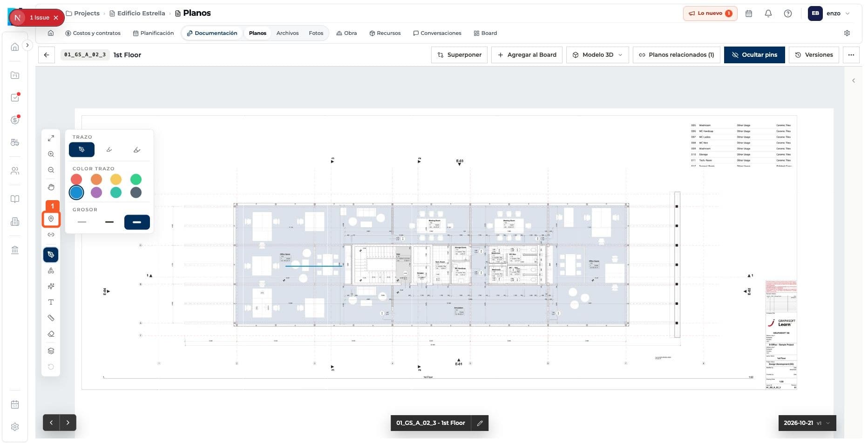Go back with the left arrow button
Screen dimensions: 868x444
point(47,55)
